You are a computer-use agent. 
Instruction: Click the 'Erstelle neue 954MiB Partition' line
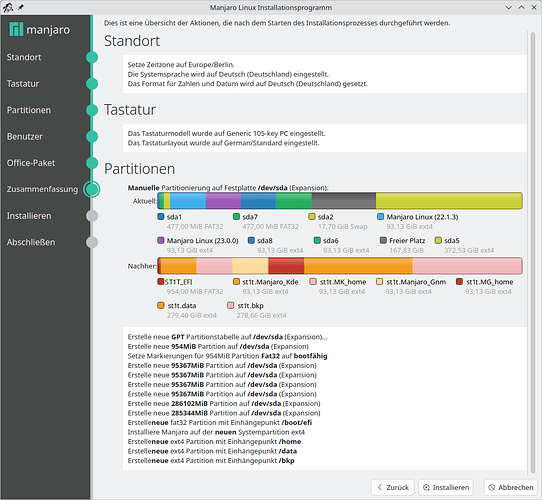pos(218,346)
